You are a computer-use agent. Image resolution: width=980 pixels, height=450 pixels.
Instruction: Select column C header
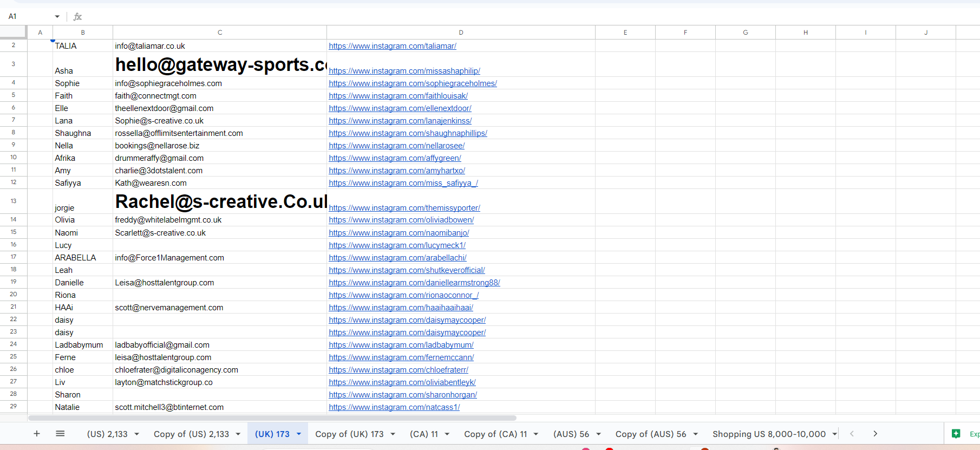point(220,32)
